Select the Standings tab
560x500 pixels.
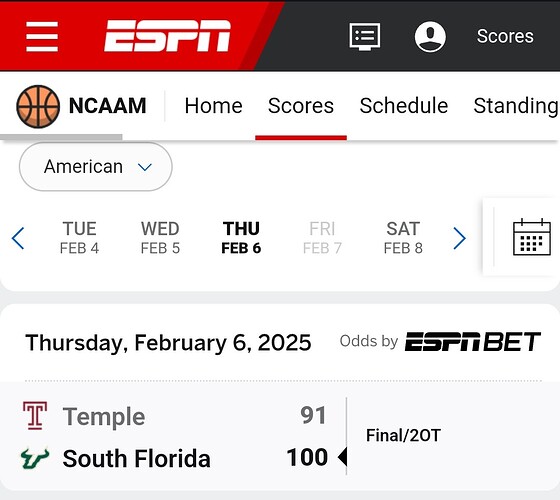(x=516, y=106)
